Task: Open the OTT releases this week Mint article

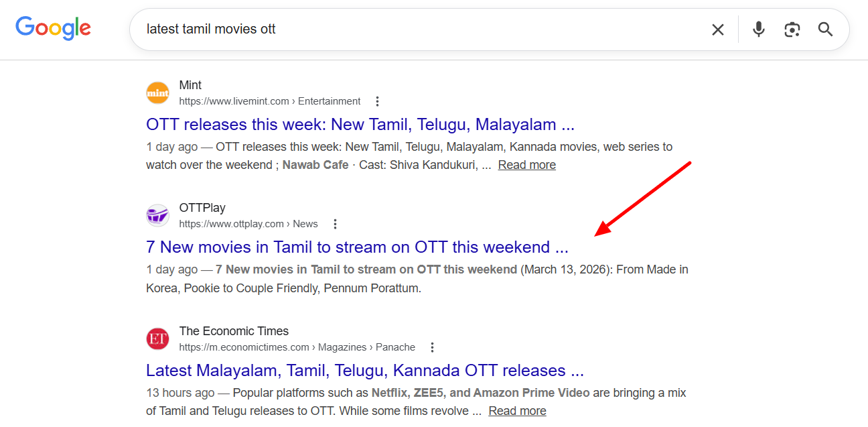Action: (360, 124)
